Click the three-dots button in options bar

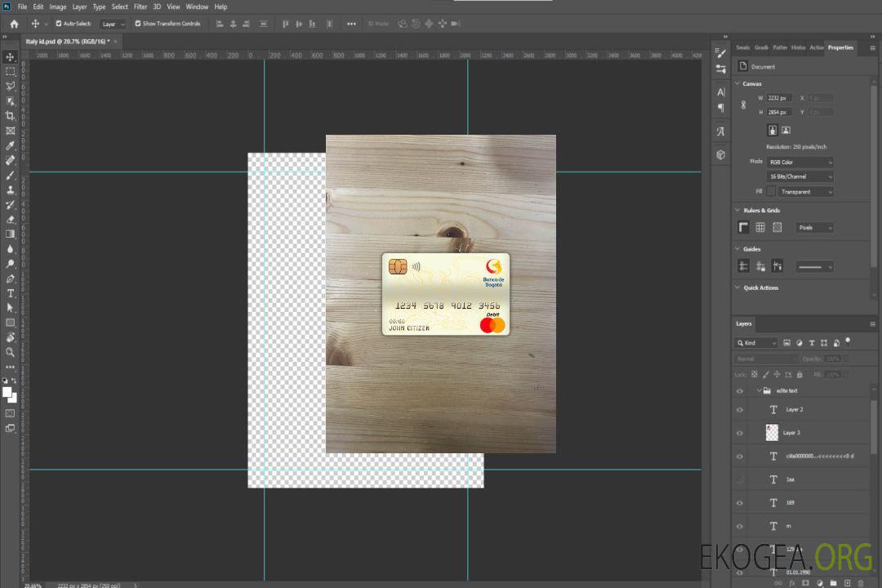point(351,24)
